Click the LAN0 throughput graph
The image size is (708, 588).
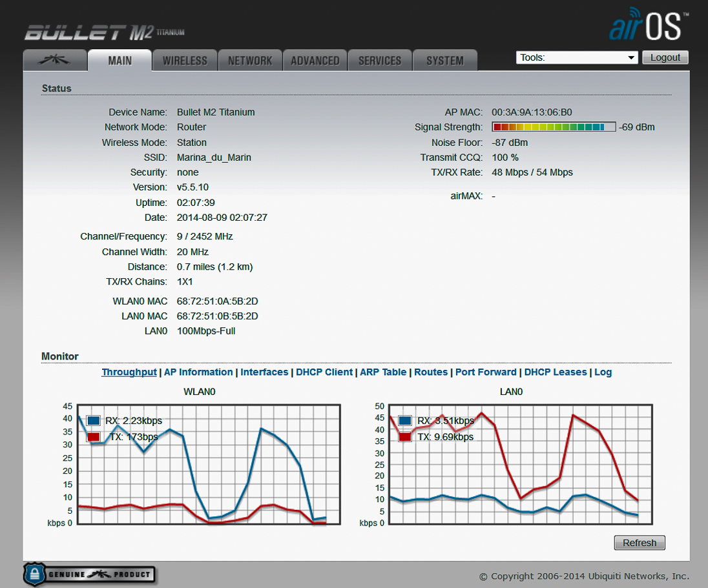point(521,464)
